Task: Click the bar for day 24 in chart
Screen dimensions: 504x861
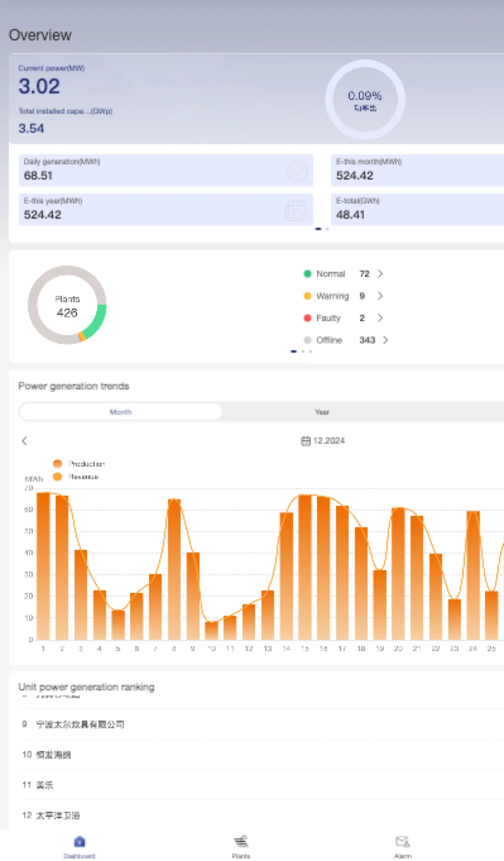Action: point(473,575)
